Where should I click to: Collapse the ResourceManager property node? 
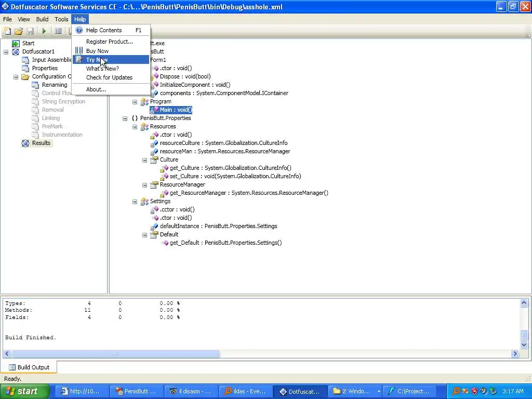click(x=144, y=185)
